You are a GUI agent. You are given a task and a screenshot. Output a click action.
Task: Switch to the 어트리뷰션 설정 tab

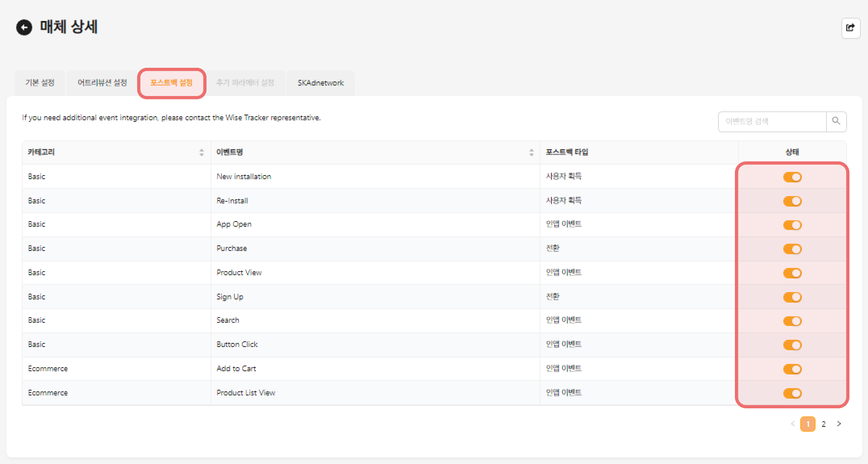click(102, 83)
